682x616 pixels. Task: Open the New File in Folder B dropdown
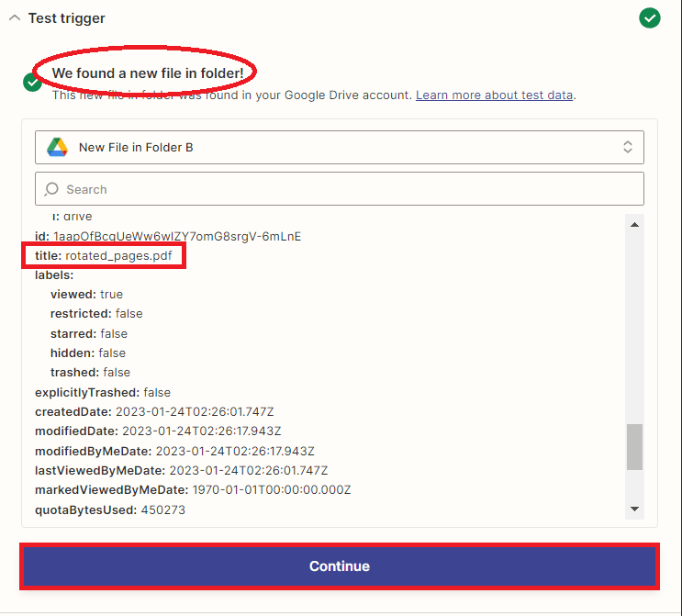pyautogui.click(x=339, y=147)
